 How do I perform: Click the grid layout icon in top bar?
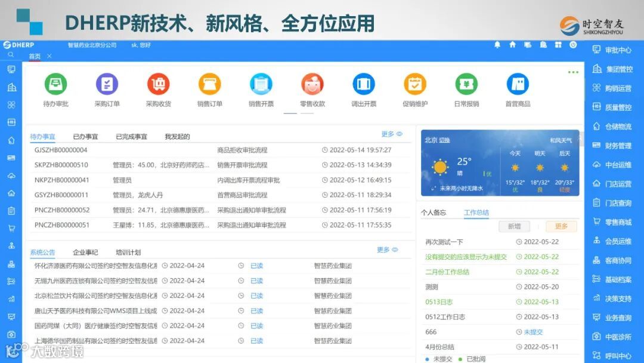click(x=558, y=45)
